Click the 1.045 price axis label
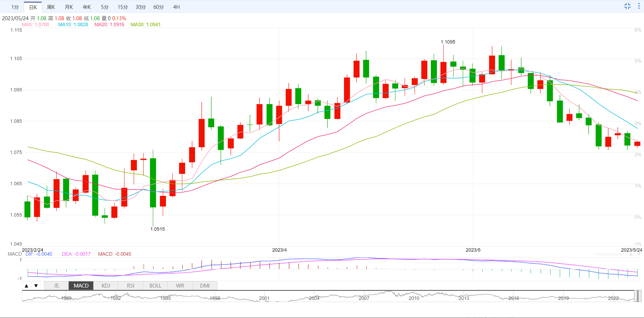This screenshot has width=644, height=318. point(16,244)
